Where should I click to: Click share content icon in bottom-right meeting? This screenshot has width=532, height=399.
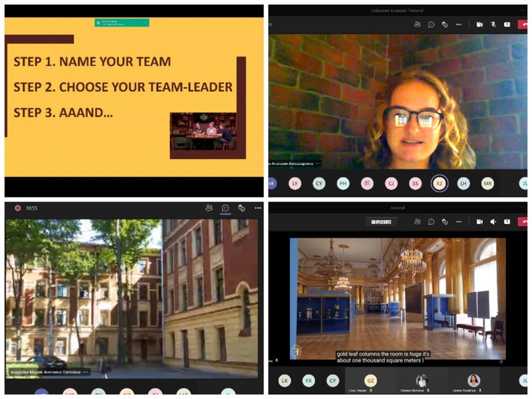click(x=507, y=221)
